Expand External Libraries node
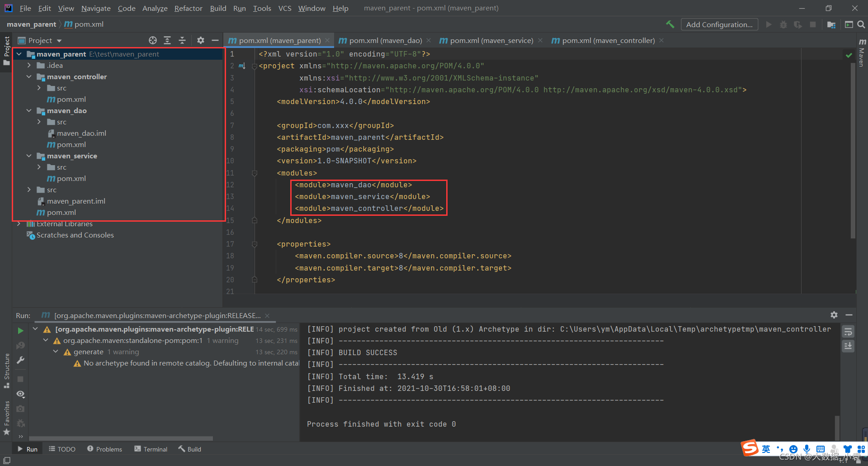The width and height of the screenshot is (868, 466). [x=19, y=223]
